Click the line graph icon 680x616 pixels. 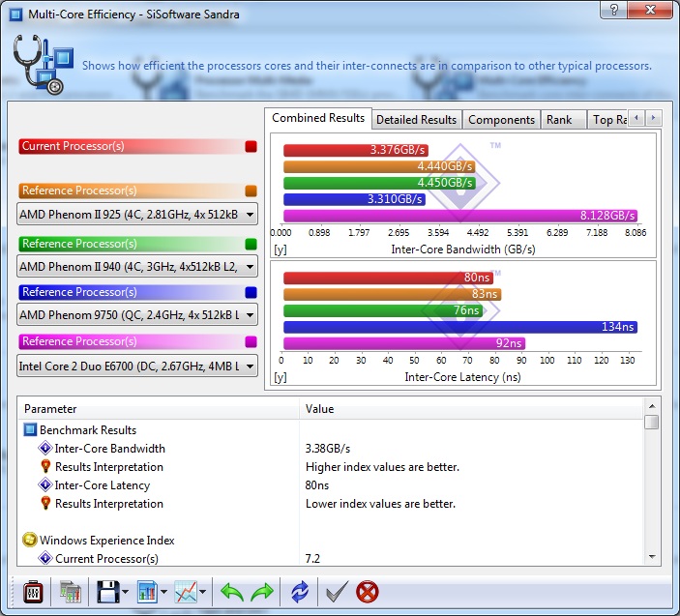186,592
